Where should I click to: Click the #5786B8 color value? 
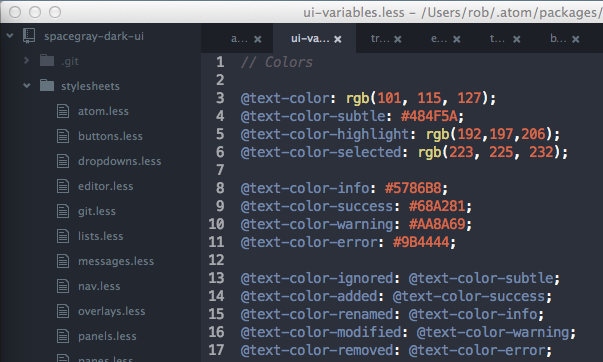pyautogui.click(x=413, y=188)
